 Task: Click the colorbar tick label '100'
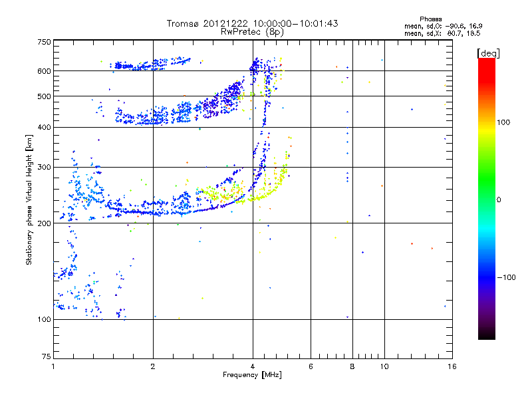[503, 122]
